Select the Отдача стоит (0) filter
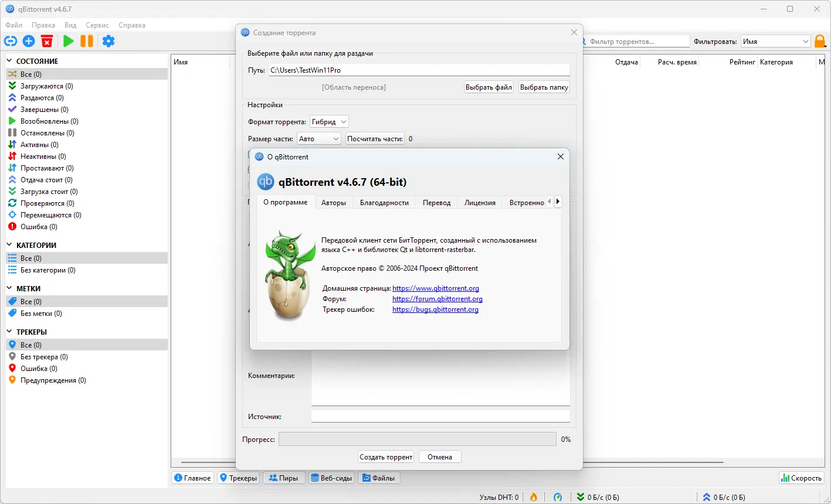831x504 pixels. click(87, 180)
